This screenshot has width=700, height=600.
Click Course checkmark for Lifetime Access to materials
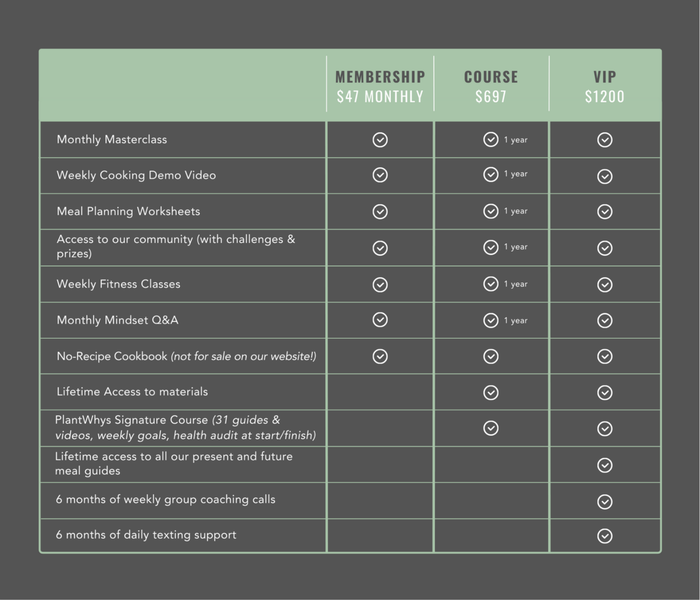pyautogui.click(x=491, y=392)
